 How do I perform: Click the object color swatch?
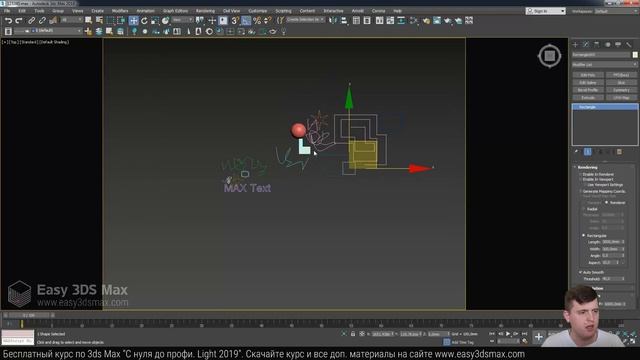point(635,54)
